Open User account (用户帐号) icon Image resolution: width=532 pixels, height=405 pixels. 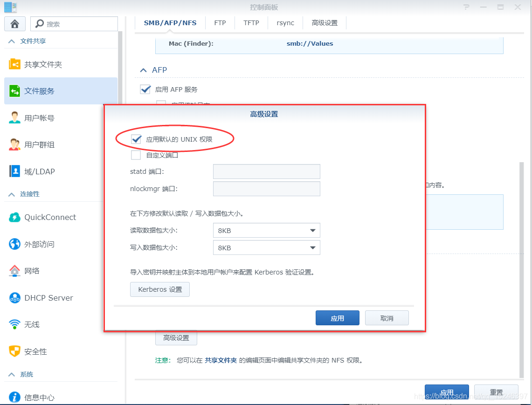coord(14,118)
